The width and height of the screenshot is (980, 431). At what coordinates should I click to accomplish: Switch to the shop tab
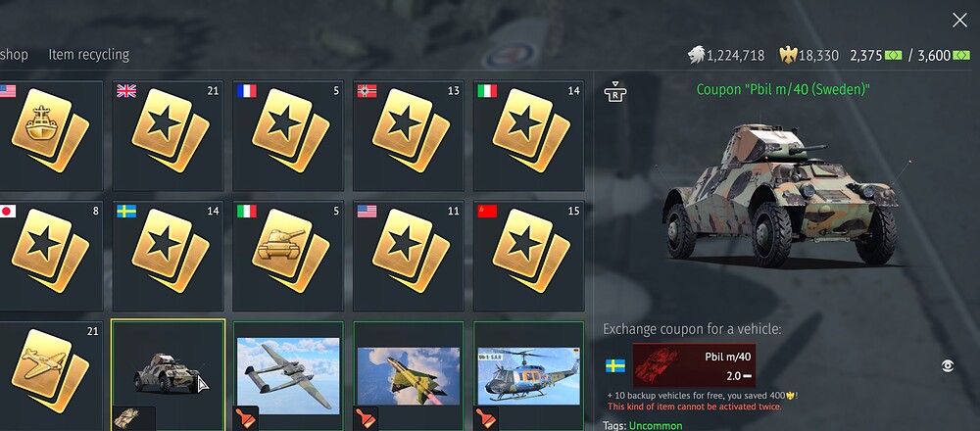[x=14, y=55]
